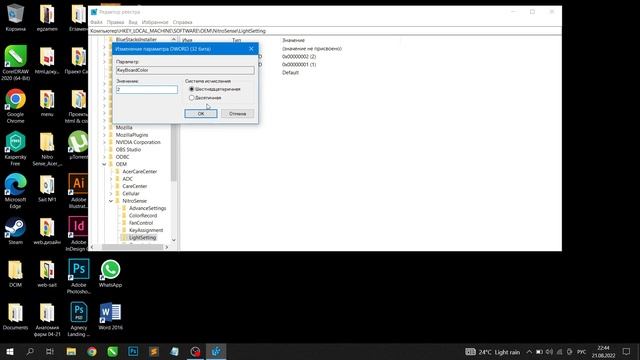640x360 pixels.
Task: Open the Справка menu in Registry Editor
Action: point(182,22)
